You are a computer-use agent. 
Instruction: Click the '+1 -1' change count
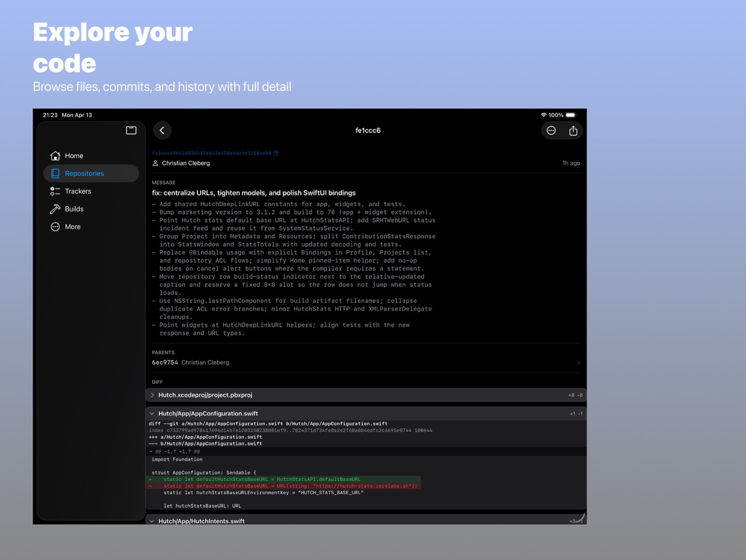click(576, 414)
